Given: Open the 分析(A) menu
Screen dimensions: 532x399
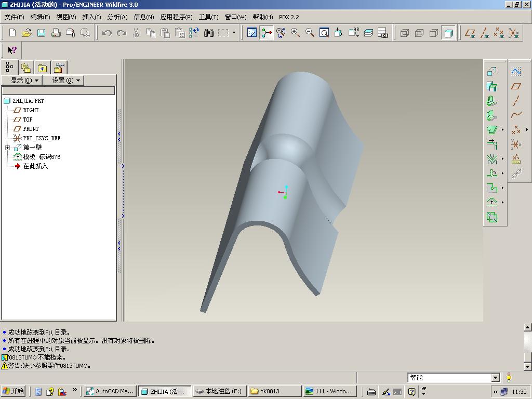Looking at the screenshot, I should [x=117, y=17].
